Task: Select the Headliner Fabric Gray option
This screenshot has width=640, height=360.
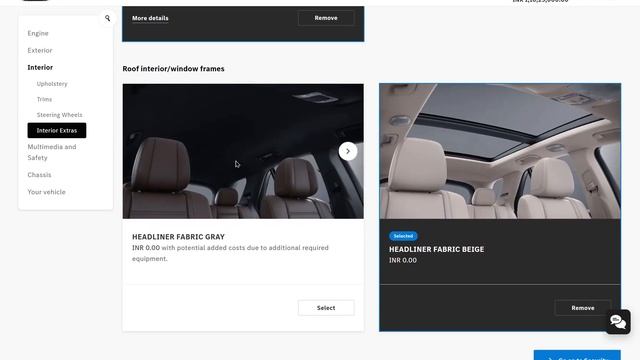Action: [326, 308]
